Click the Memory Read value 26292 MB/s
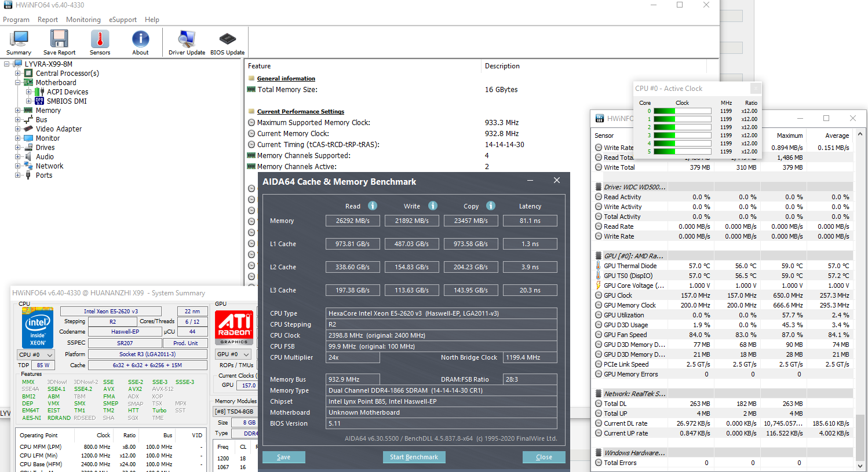The height and width of the screenshot is (472, 868). click(x=353, y=221)
